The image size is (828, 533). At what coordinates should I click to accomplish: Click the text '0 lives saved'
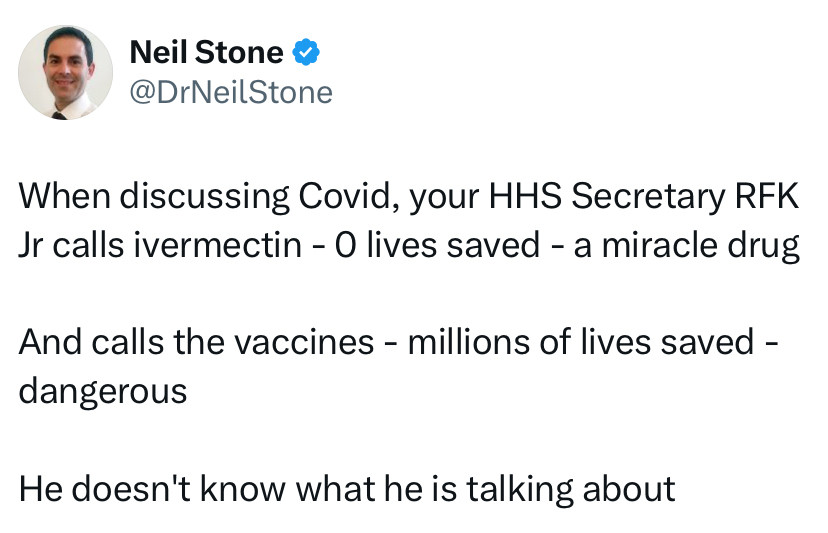(x=437, y=245)
